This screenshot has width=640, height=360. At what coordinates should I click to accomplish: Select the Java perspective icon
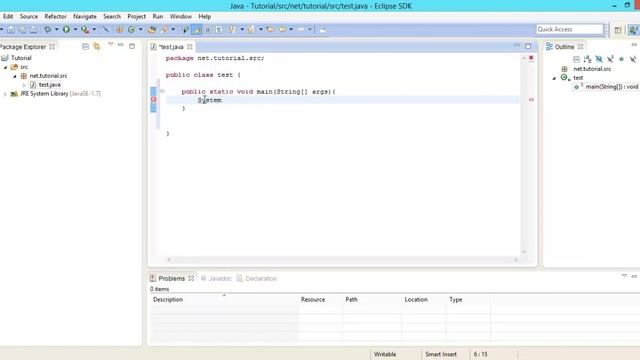pyautogui.click(x=633, y=30)
